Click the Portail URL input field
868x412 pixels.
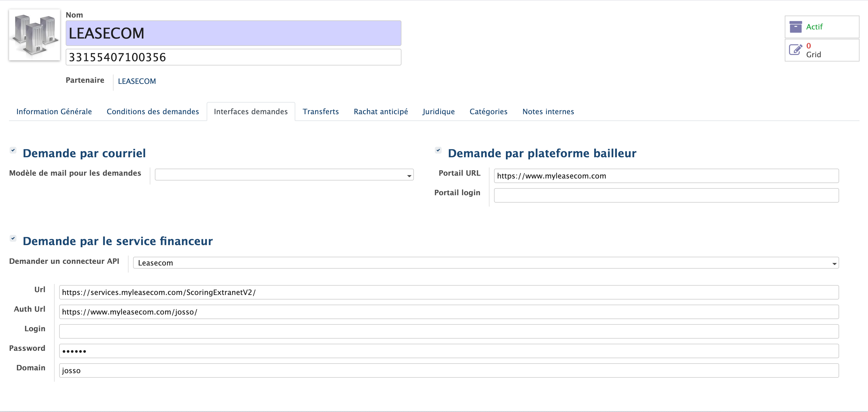click(x=666, y=176)
